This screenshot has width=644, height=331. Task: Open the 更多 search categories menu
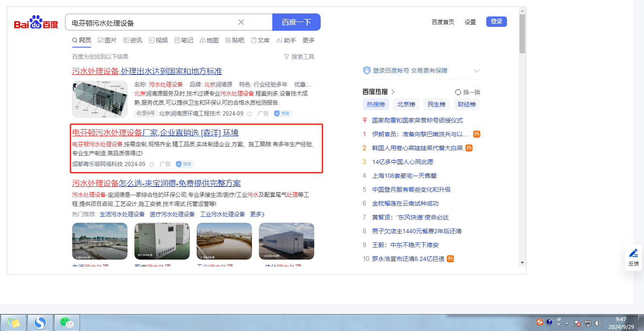coord(309,40)
